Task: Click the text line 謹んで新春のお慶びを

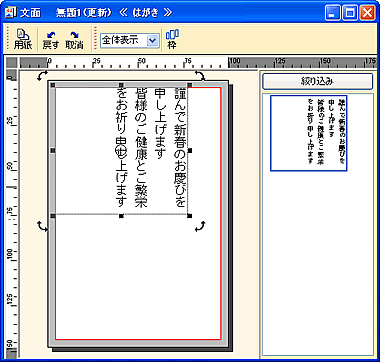Action: (x=180, y=148)
